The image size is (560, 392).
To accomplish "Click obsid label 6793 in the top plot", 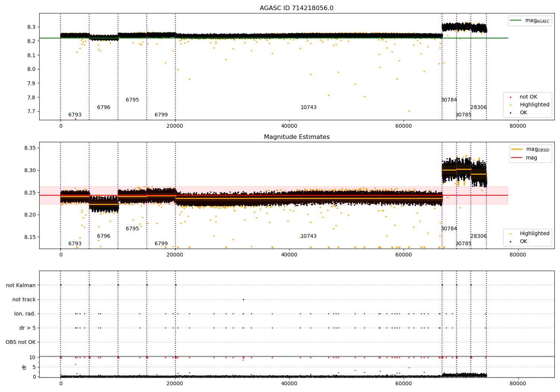I will point(75,115).
